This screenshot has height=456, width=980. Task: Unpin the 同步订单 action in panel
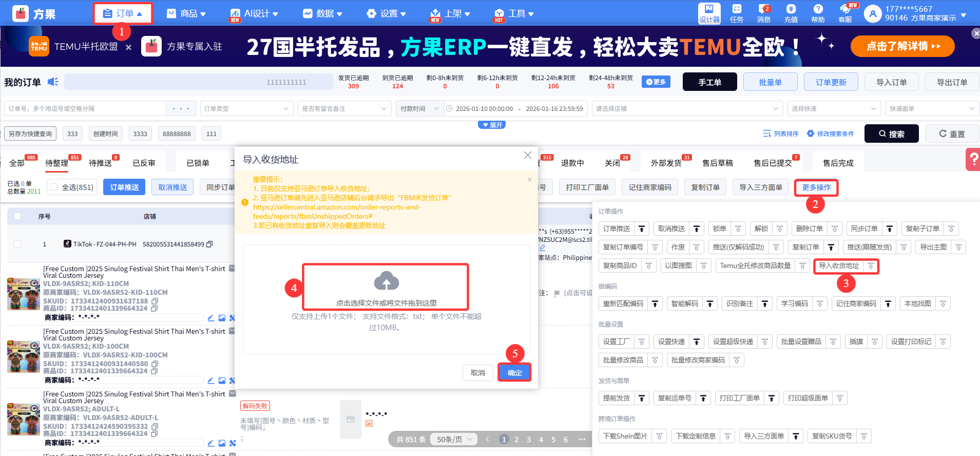pyautogui.click(x=890, y=229)
